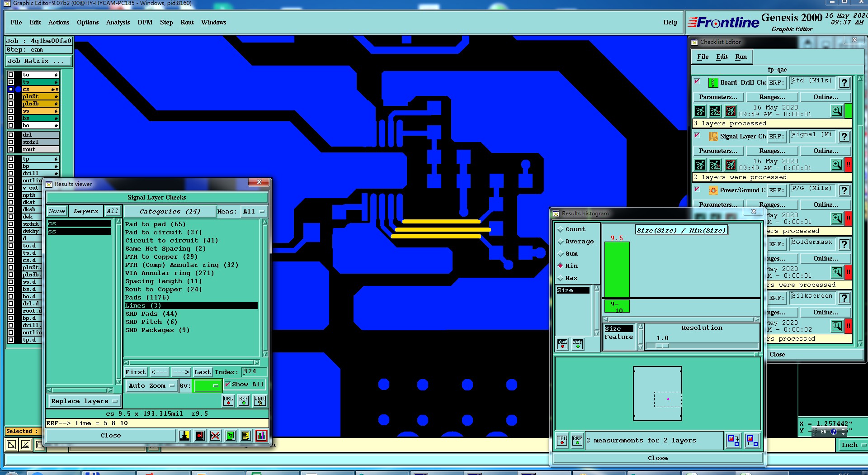The width and height of the screenshot is (868, 475).
Task: Click Ranges... for Signal Layer Checks
Action: tap(772, 151)
